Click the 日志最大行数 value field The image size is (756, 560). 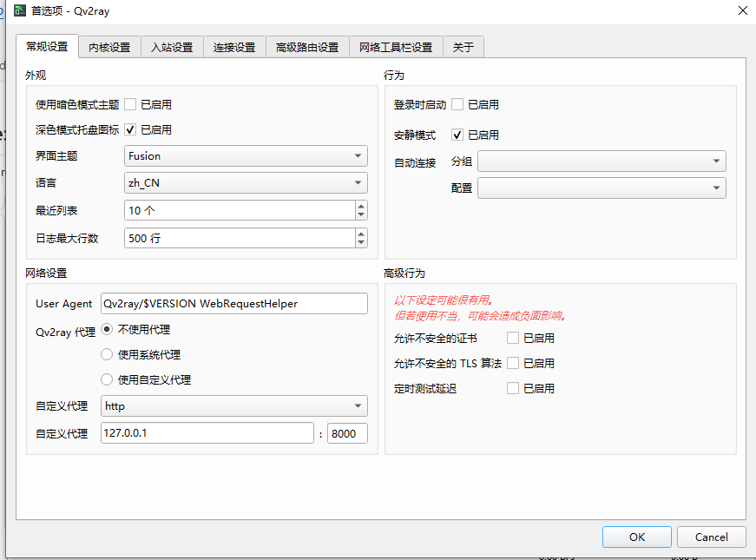(x=240, y=238)
